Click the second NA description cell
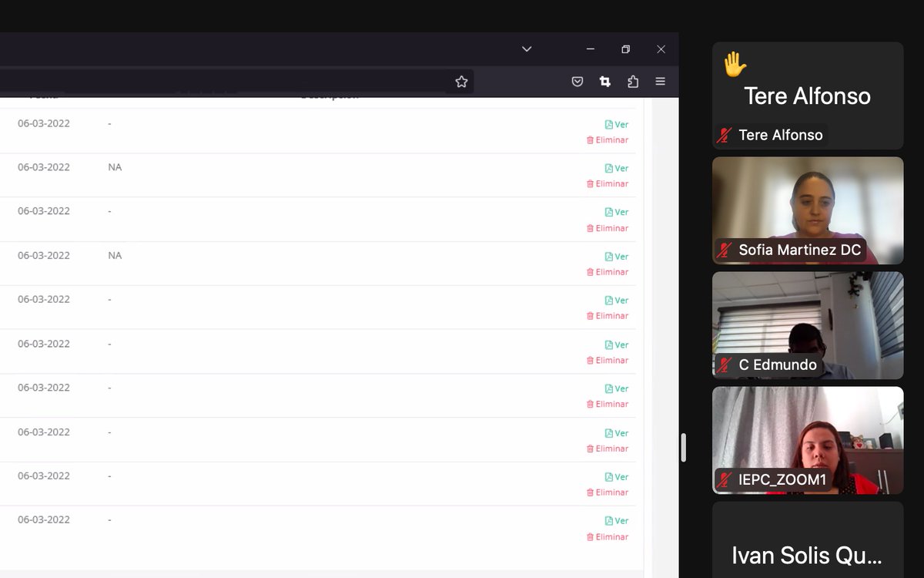924x578 pixels. (x=115, y=255)
